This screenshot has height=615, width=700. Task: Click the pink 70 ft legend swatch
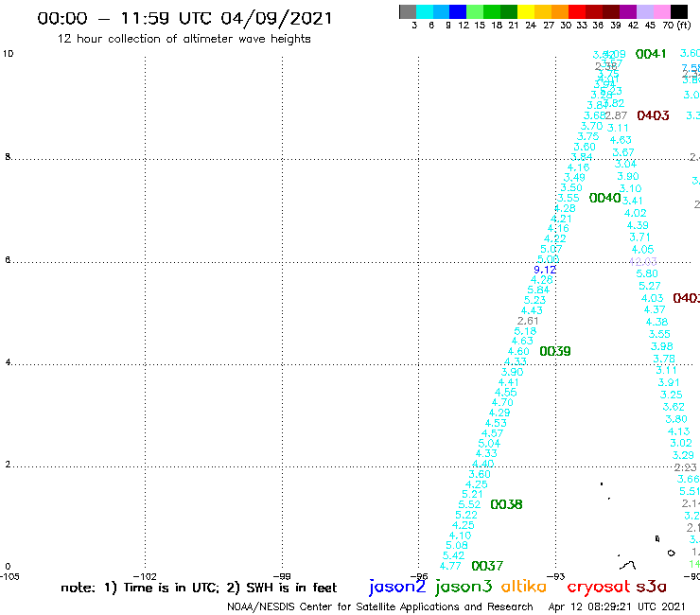tap(661, 11)
